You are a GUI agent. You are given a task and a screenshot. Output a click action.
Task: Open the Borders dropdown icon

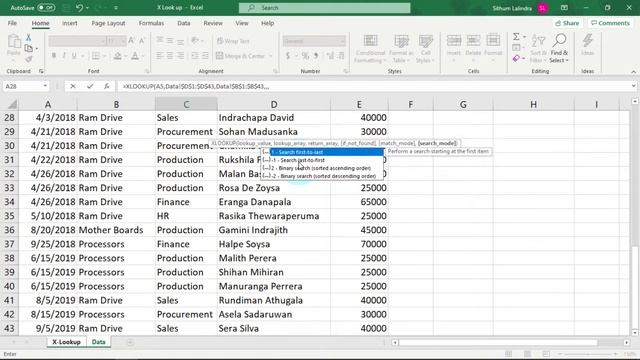96,56
